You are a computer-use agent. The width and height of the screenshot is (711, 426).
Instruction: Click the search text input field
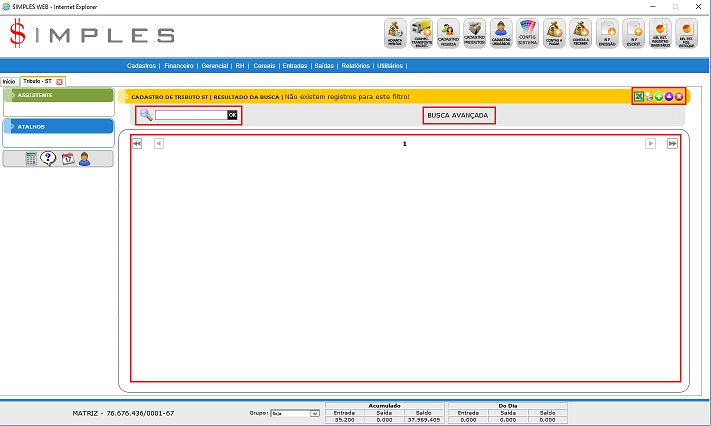click(x=190, y=115)
